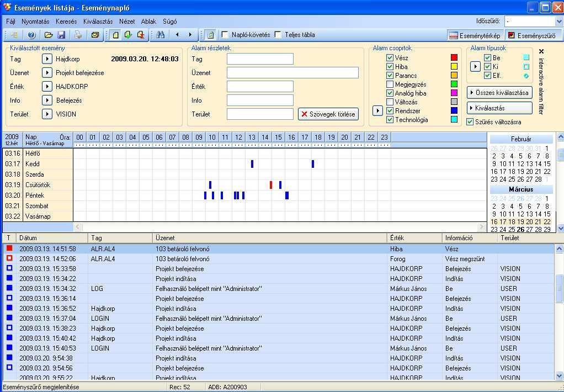
Task: Open the Időszűrő dropdown
Action: (x=558, y=22)
